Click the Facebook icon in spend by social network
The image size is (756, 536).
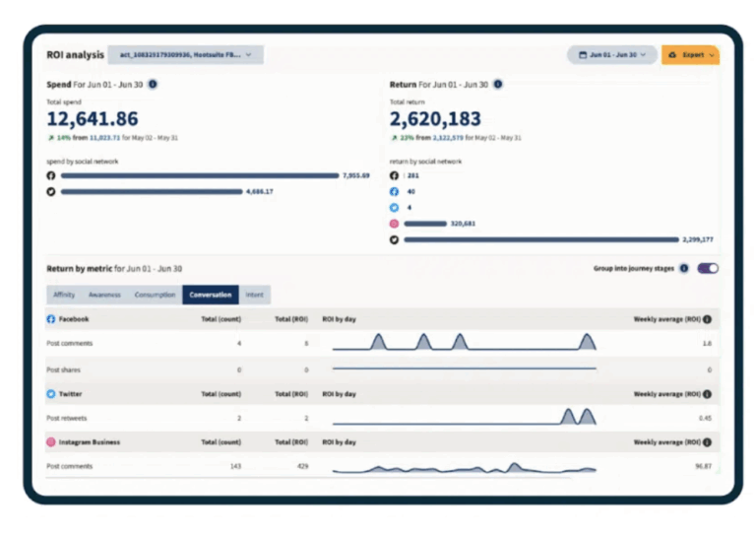coord(51,175)
